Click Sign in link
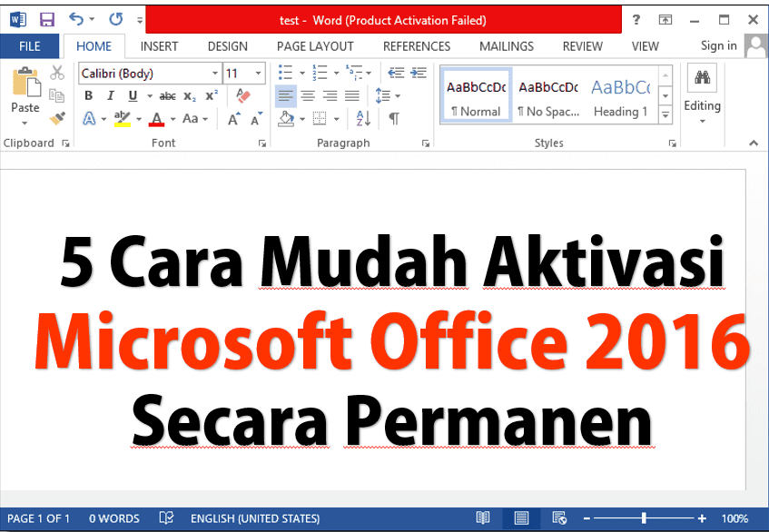769x532 pixels. 718,45
